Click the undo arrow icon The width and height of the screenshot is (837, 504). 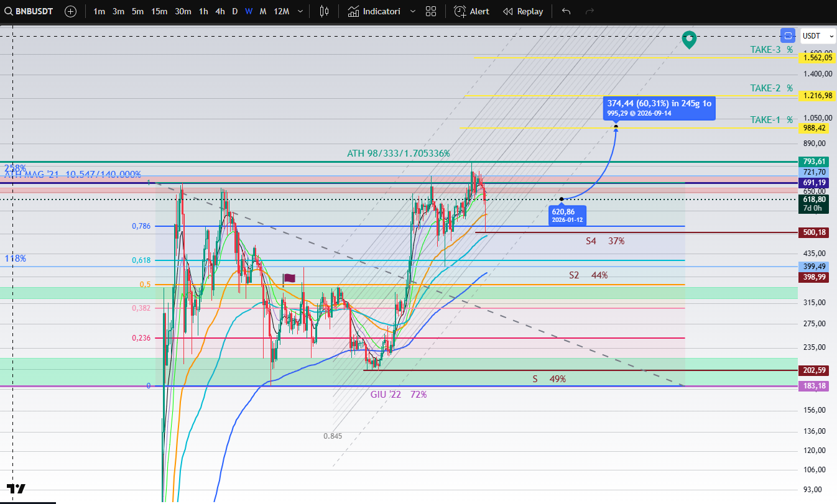tap(566, 11)
